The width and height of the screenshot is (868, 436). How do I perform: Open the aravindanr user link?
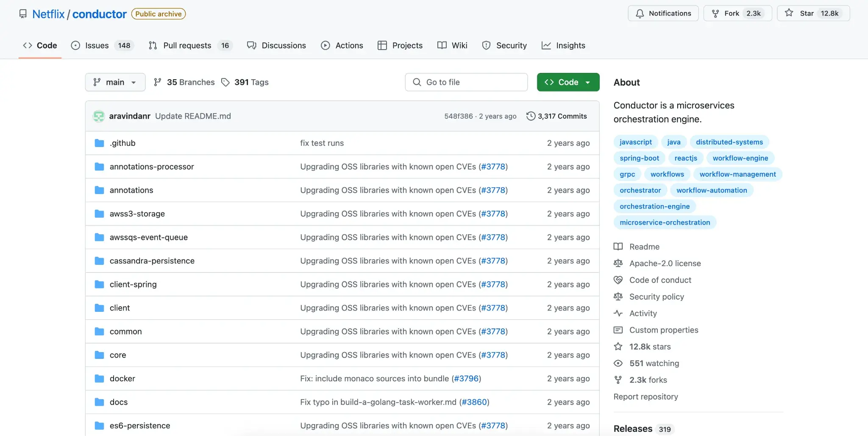pyautogui.click(x=130, y=116)
